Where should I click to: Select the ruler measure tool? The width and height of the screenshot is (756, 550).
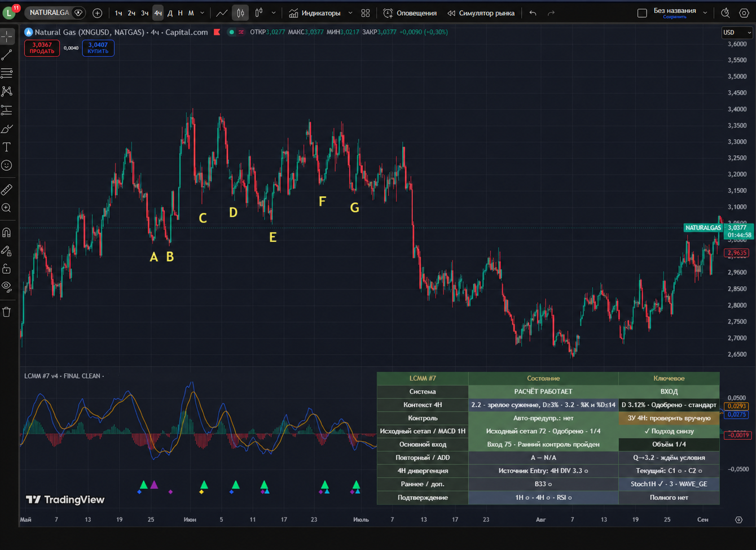pos(7,189)
